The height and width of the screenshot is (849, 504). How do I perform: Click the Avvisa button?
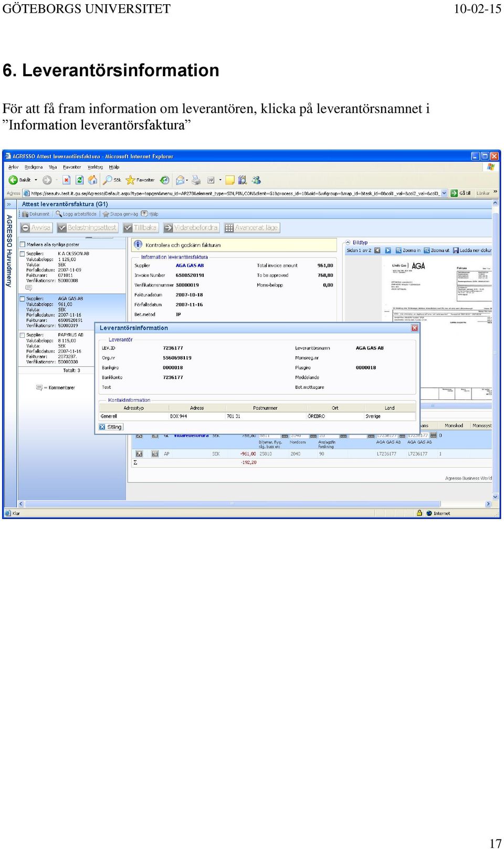36,227
